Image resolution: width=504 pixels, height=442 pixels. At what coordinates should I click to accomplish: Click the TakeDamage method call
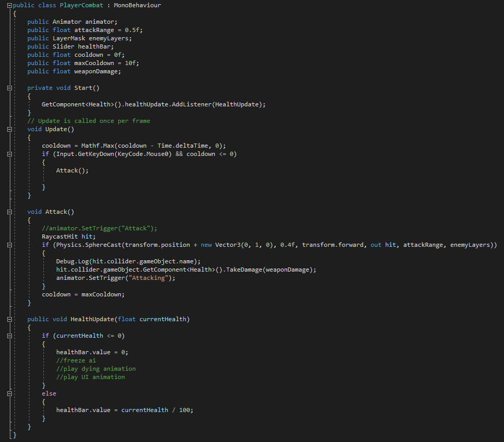pyautogui.click(x=243, y=270)
